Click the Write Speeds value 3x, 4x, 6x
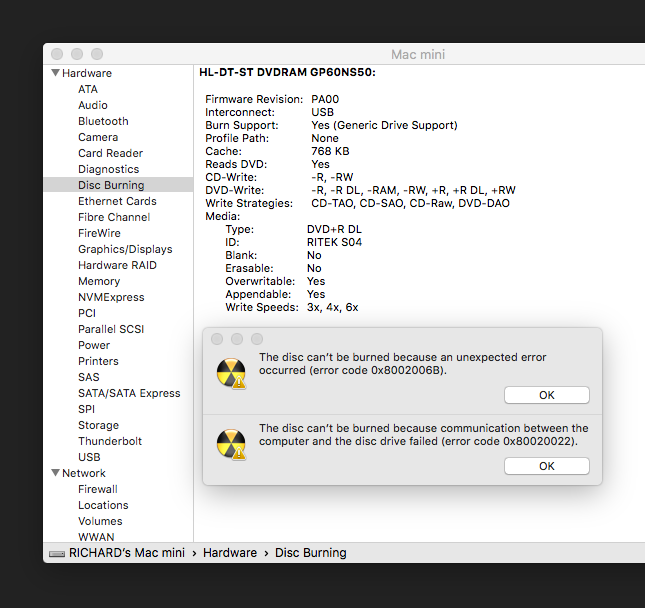645x608 pixels. click(333, 307)
